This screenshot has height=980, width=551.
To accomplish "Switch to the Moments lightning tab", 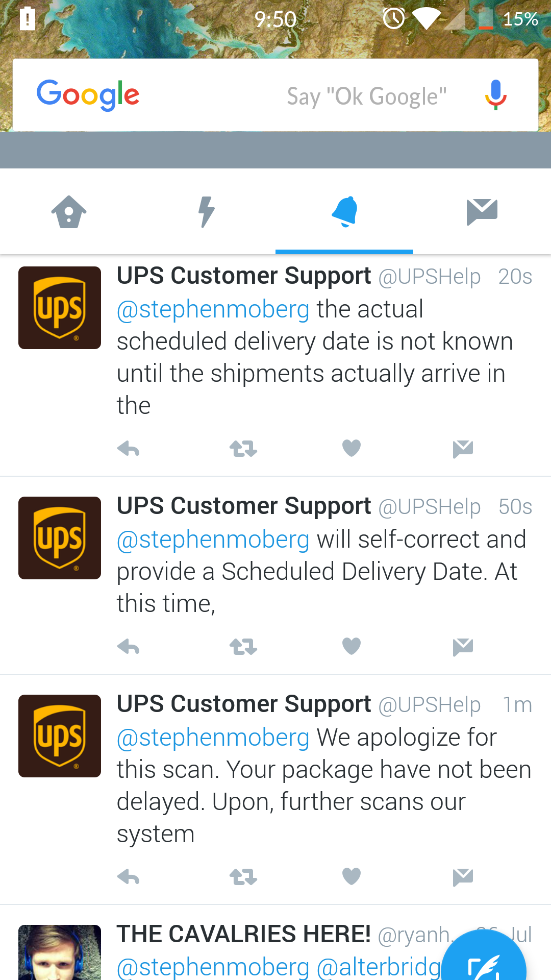I will click(207, 211).
